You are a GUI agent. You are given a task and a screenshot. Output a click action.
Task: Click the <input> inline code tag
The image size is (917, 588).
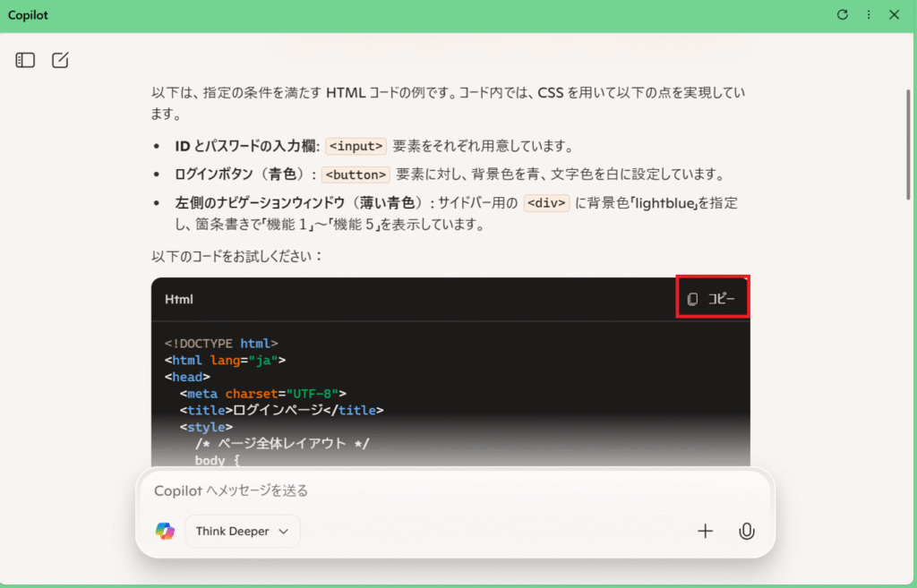356,146
